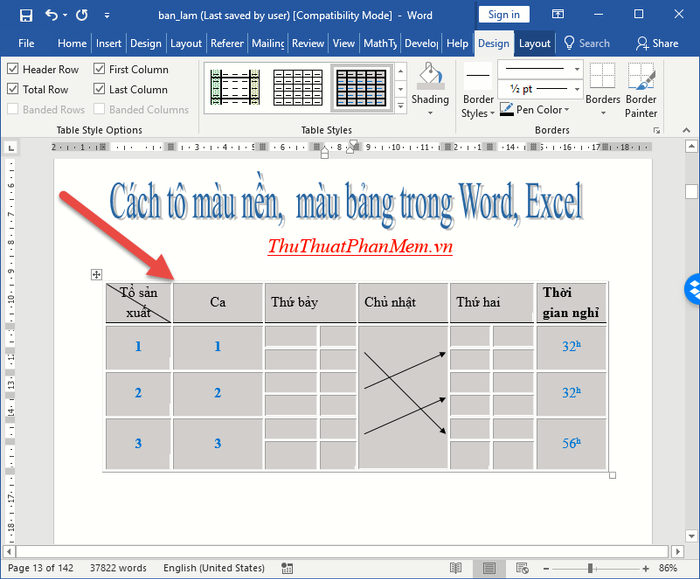The height and width of the screenshot is (579, 700).
Task: Click the Sign in button
Action: (504, 14)
